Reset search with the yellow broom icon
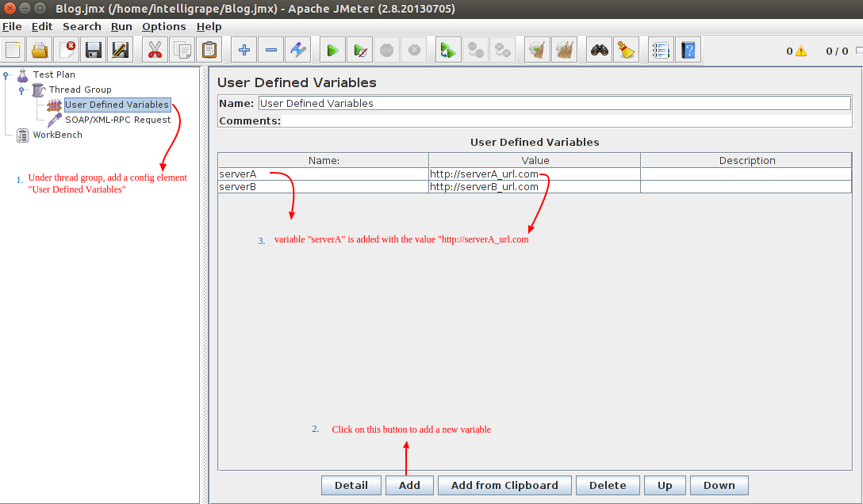Image resolution: width=863 pixels, height=504 pixels. point(627,51)
